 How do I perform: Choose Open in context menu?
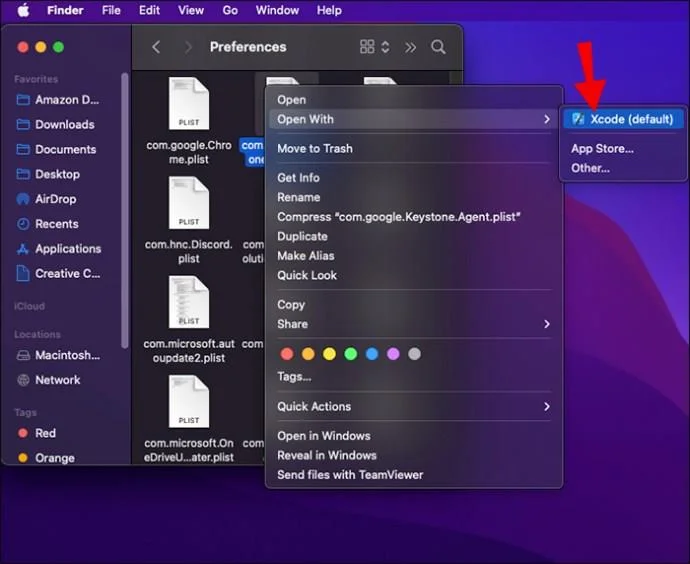291,100
